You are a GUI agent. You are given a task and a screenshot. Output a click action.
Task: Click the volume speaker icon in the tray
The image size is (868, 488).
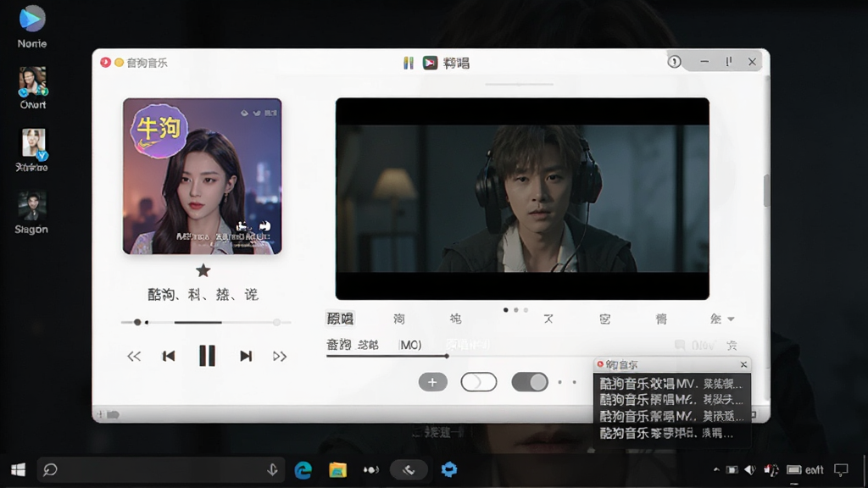[x=750, y=469]
